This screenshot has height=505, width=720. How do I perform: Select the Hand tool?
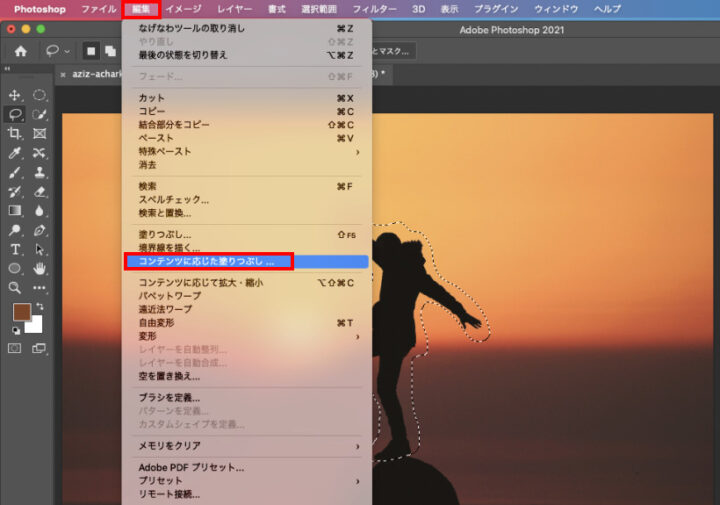pyautogui.click(x=39, y=269)
